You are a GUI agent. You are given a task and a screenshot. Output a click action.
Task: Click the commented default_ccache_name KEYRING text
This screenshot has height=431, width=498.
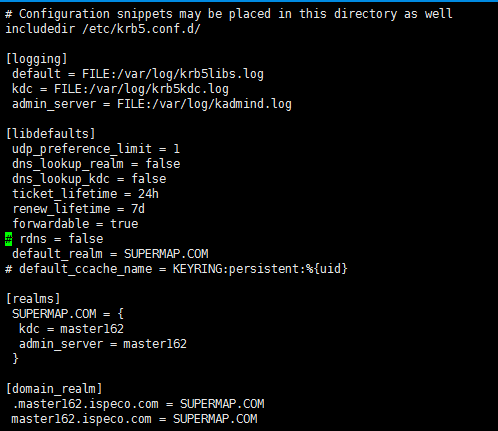coord(260,269)
